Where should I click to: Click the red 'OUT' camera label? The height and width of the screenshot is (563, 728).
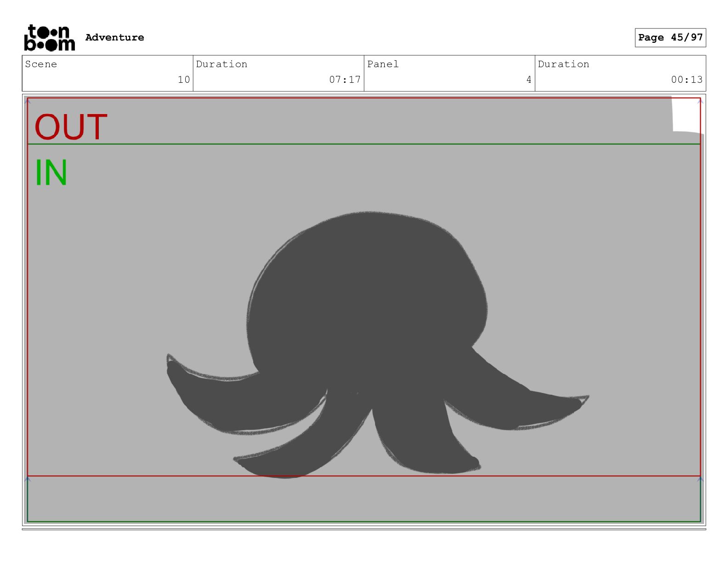71,127
